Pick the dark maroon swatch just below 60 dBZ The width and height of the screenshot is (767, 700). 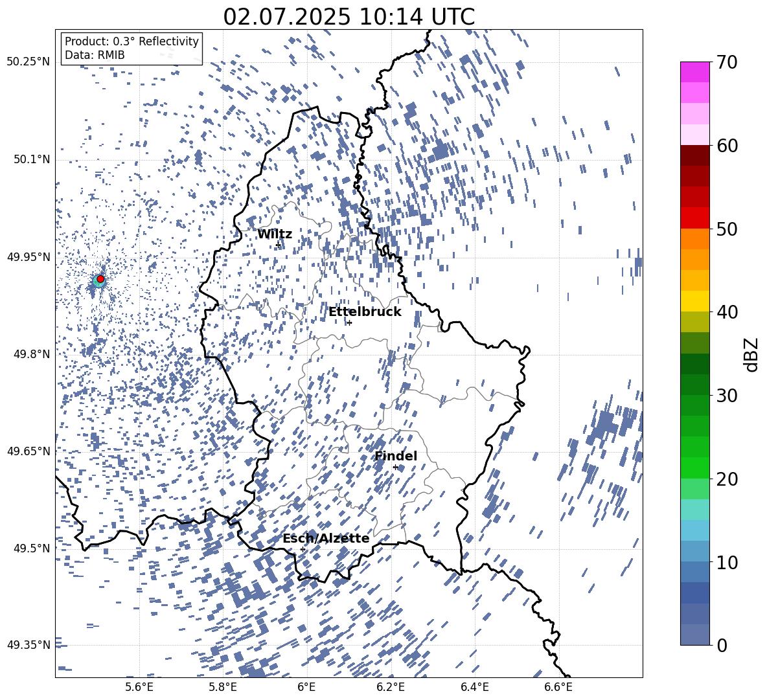(695, 155)
